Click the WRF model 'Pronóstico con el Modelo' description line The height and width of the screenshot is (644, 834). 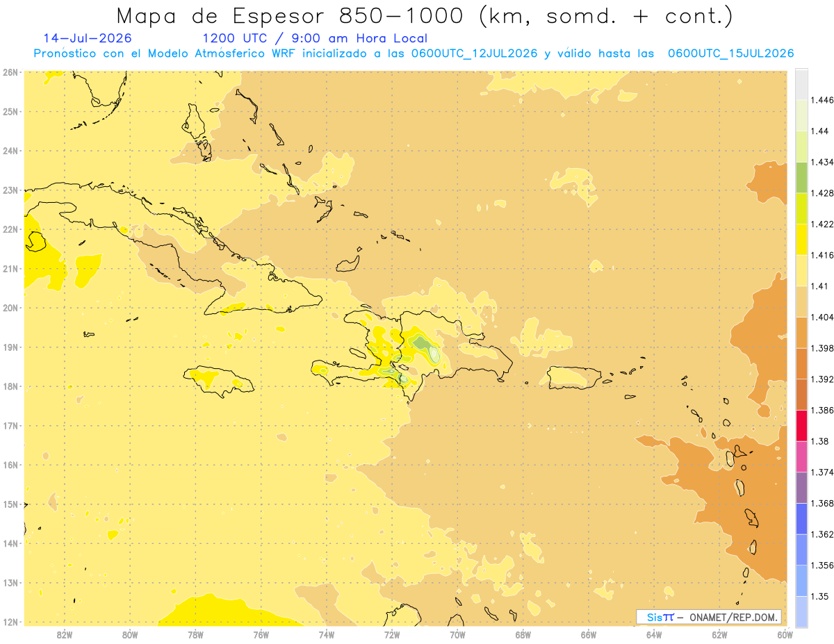click(414, 53)
